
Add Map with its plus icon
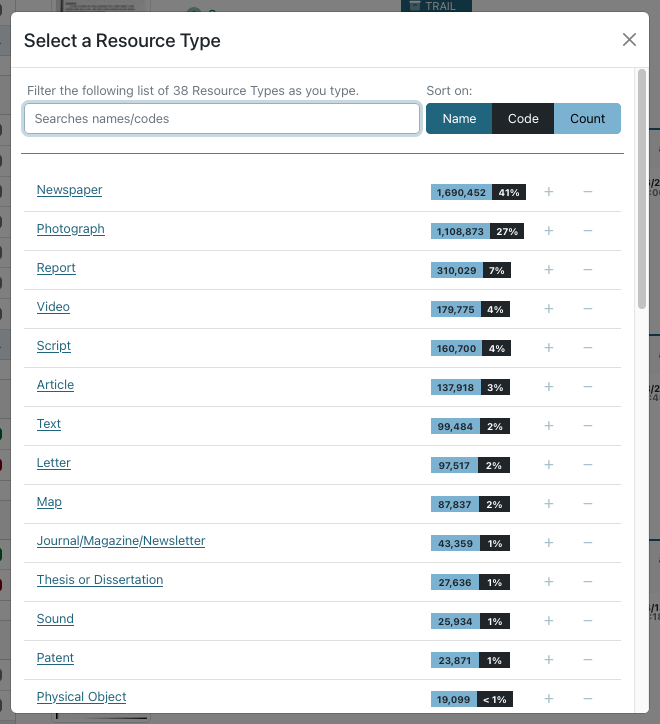click(548, 504)
